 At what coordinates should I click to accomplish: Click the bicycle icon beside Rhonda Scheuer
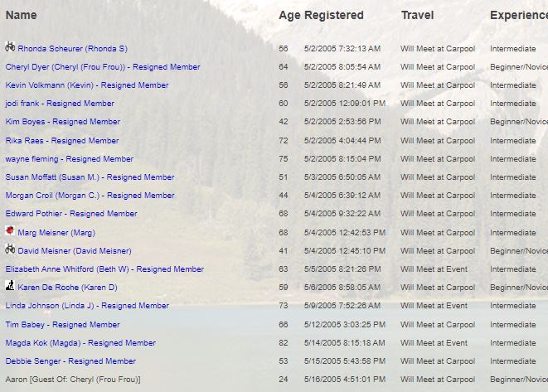[10, 47]
